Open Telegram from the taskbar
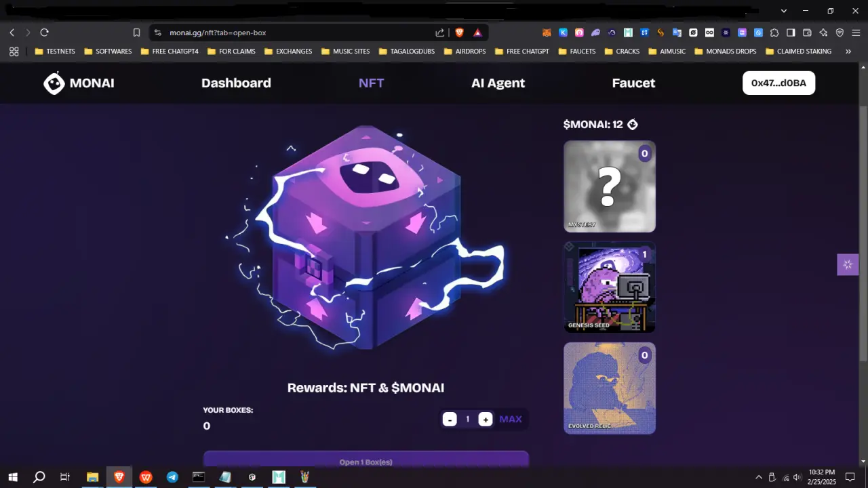 coord(172,477)
